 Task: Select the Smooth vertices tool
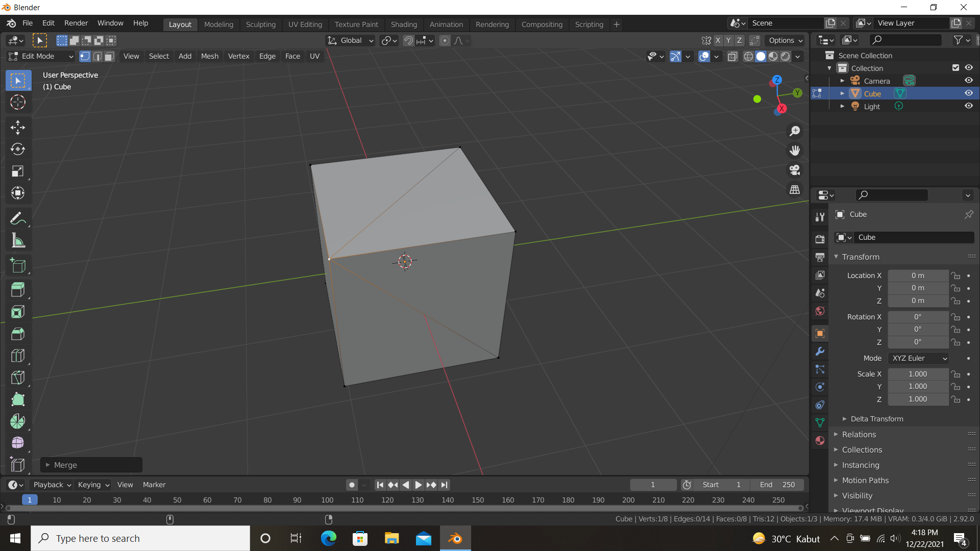pos(18,443)
